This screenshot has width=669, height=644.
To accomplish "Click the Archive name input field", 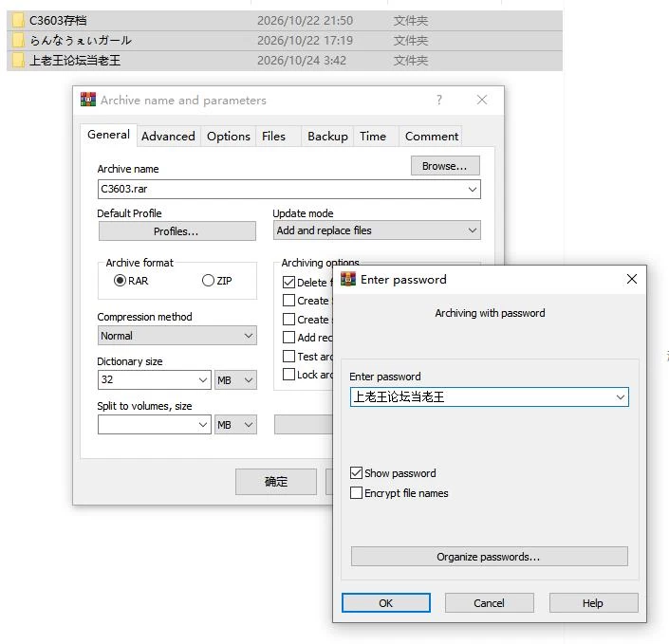I will (x=288, y=189).
